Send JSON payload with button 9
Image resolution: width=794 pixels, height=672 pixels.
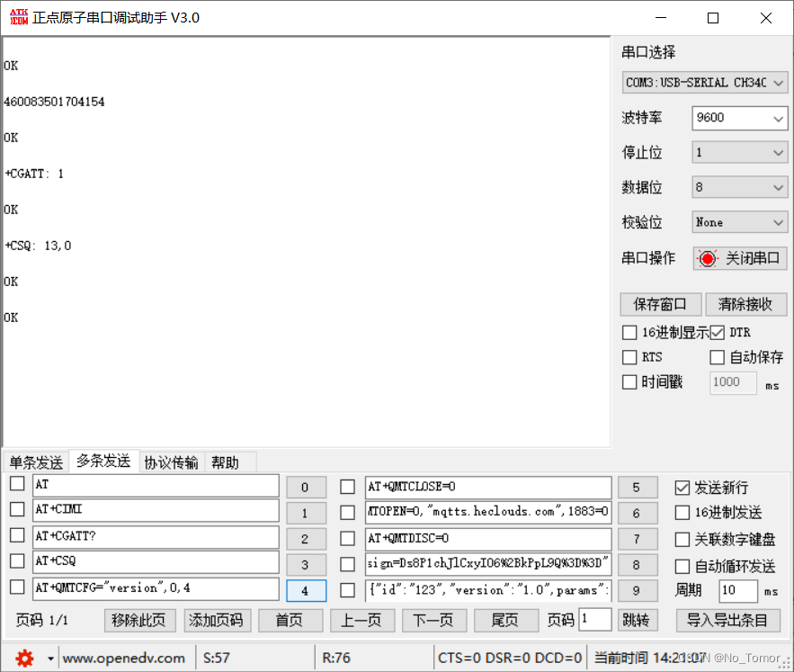pyautogui.click(x=638, y=591)
